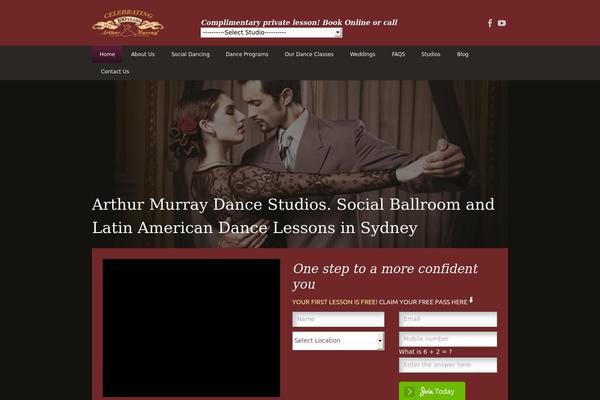Open the Studios menu item
This screenshot has height=400, width=600.
click(431, 54)
